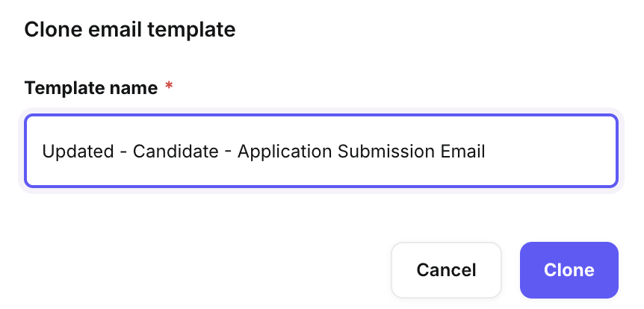Screen dimensions: 644x309
Task: Click the "Template name" label
Action: [x=91, y=88]
